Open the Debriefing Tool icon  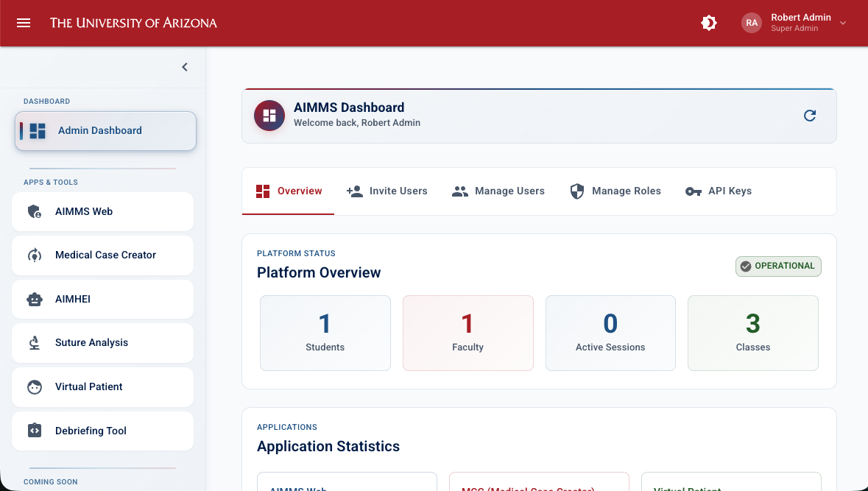tap(34, 431)
